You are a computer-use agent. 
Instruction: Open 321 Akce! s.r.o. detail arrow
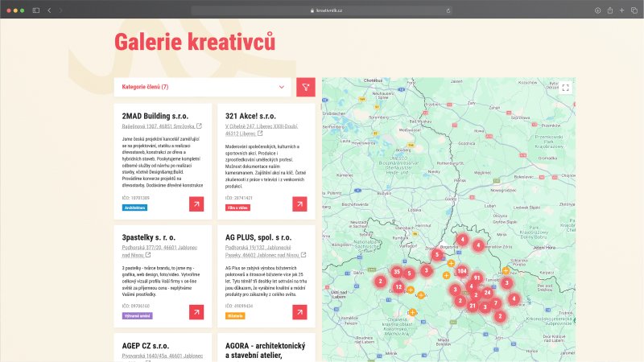coord(299,204)
